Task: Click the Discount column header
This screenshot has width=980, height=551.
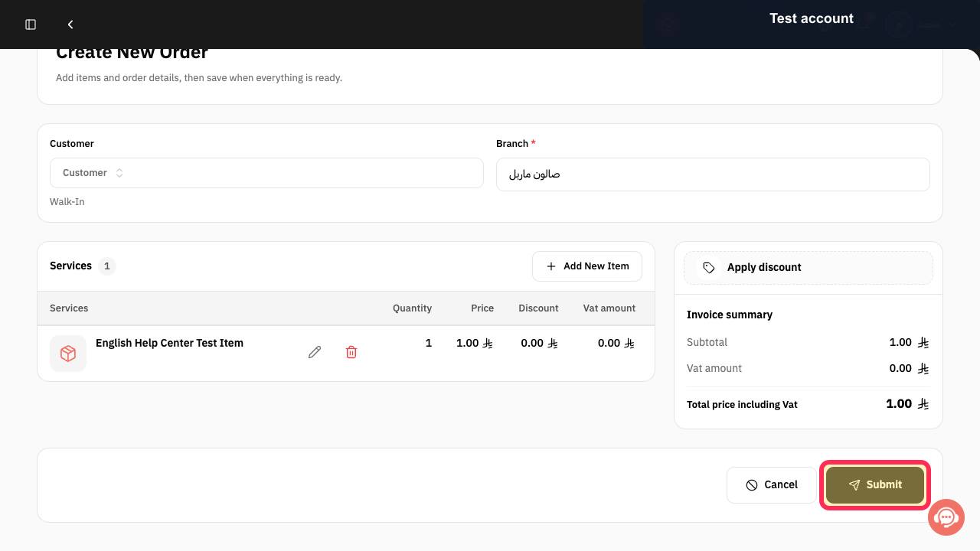Action: (538, 308)
